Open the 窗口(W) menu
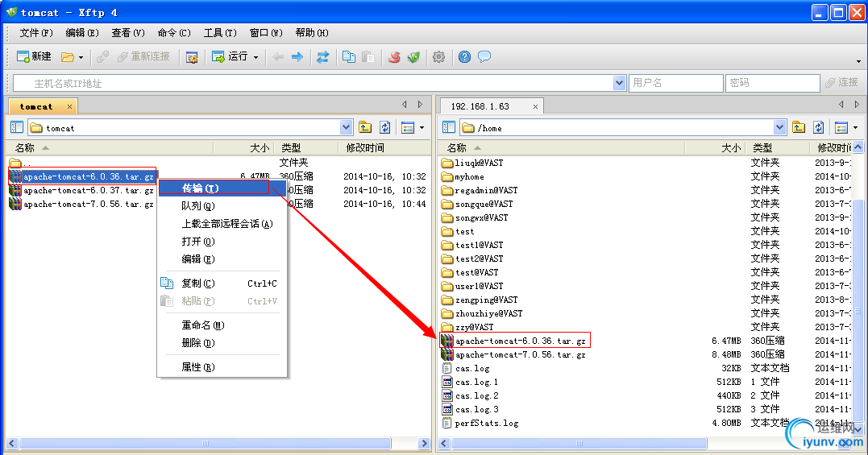The image size is (868, 455). 266,33
